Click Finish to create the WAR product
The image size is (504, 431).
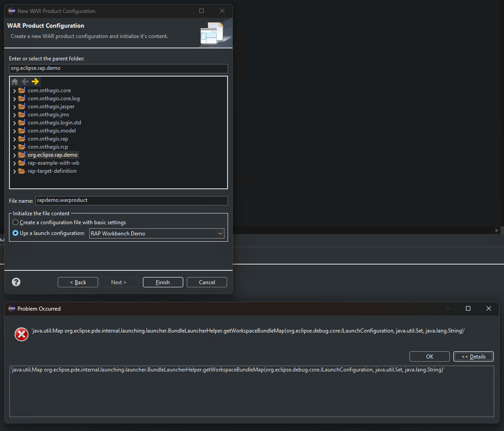tap(163, 282)
